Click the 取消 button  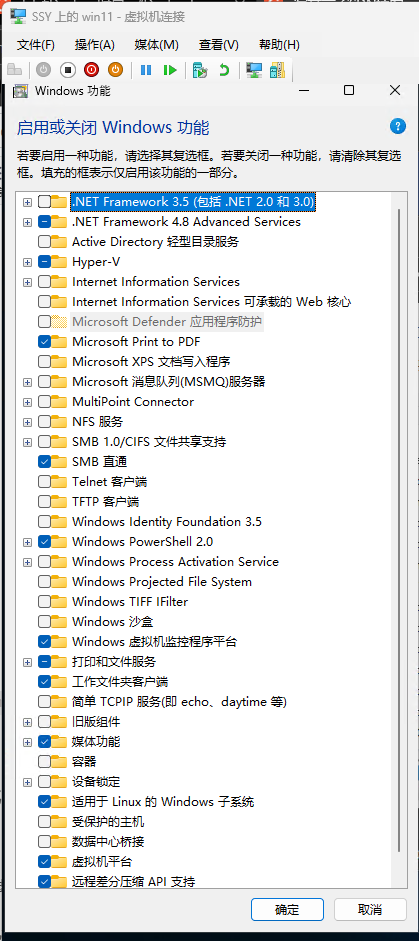(x=369, y=909)
